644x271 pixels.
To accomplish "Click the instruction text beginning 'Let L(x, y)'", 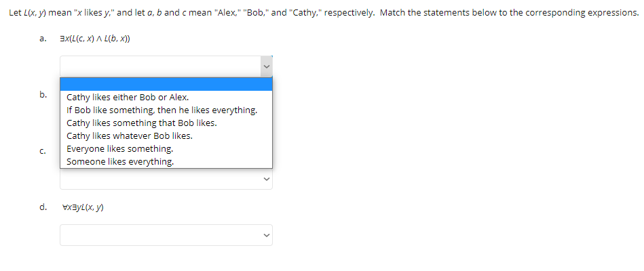I will click(323, 13).
